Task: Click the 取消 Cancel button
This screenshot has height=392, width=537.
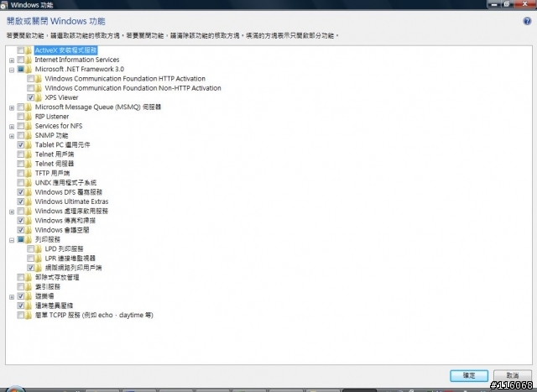Action: coord(513,375)
